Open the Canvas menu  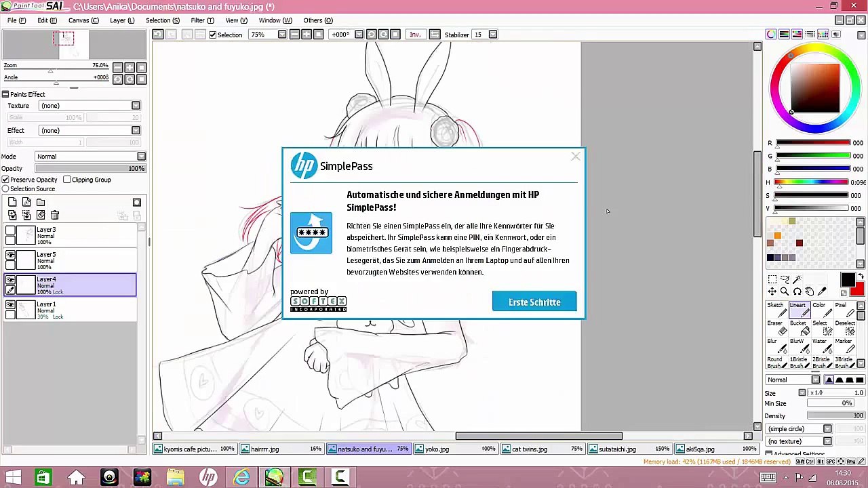pyautogui.click(x=83, y=20)
